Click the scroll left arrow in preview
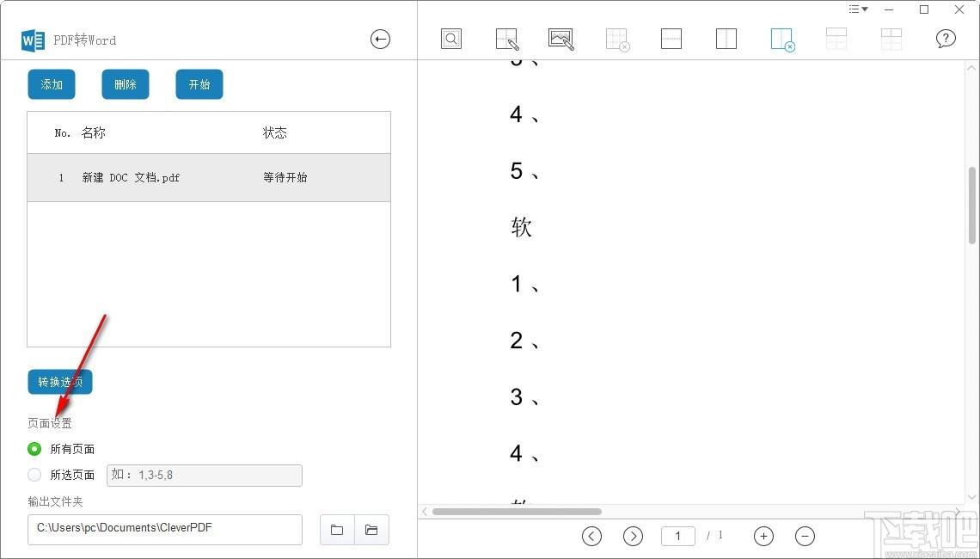Screen dimensions: 980x559 425,512
